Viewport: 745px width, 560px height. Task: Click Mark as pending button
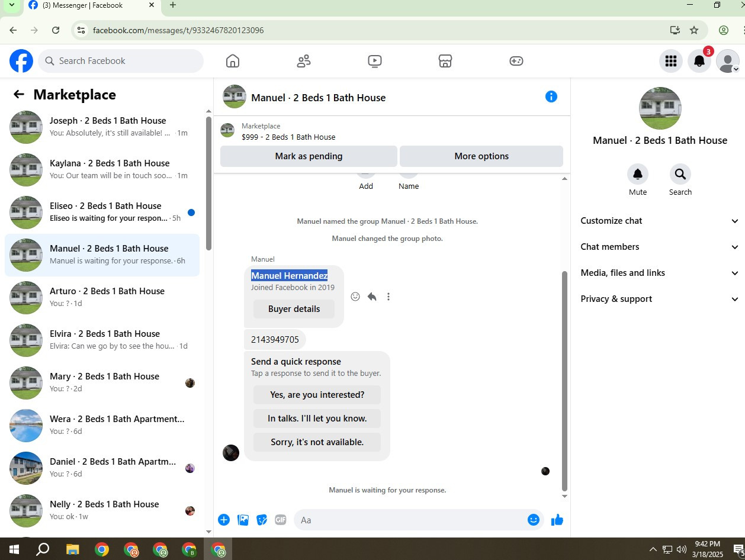[309, 156]
